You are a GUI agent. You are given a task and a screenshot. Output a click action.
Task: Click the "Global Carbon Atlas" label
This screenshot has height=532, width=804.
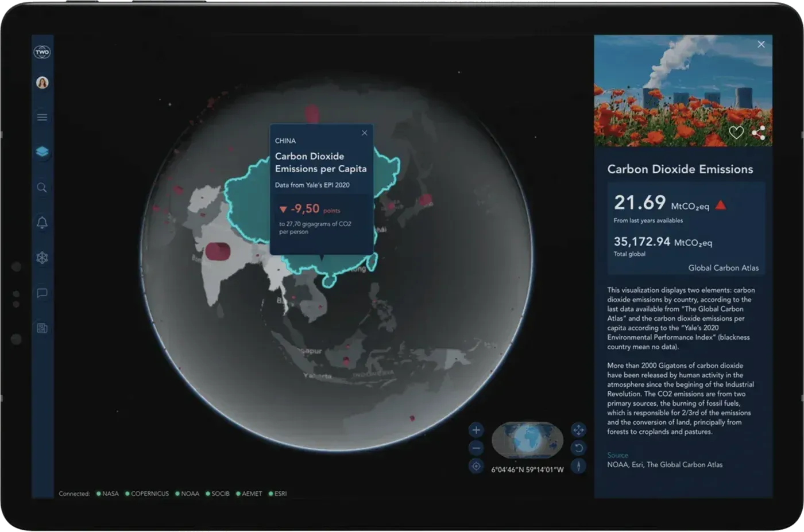point(724,268)
